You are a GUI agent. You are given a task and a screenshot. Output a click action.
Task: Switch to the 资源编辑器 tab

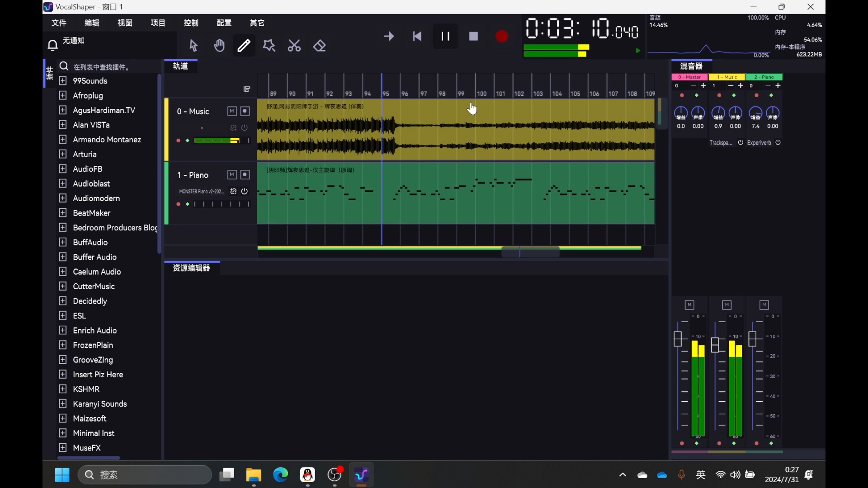tap(192, 268)
